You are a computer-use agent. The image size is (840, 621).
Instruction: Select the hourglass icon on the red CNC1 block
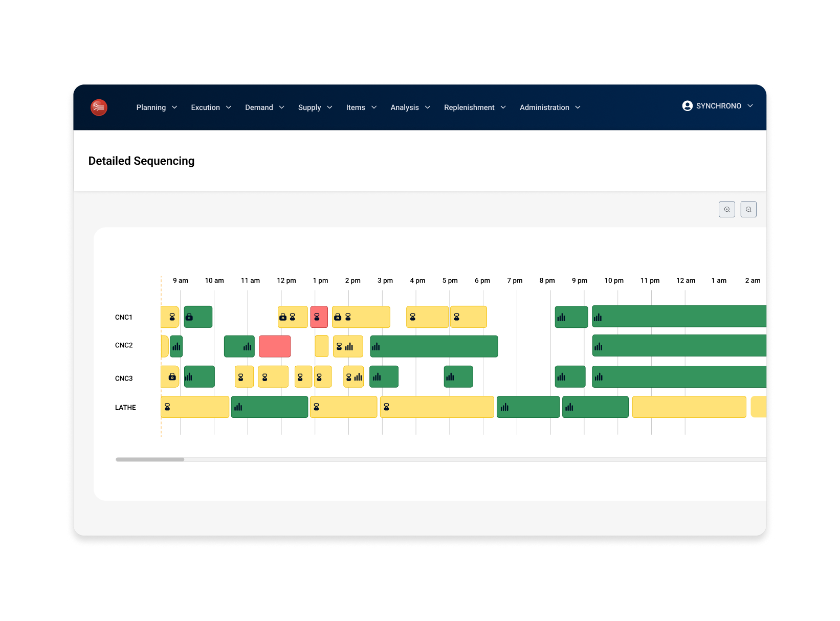point(317,317)
